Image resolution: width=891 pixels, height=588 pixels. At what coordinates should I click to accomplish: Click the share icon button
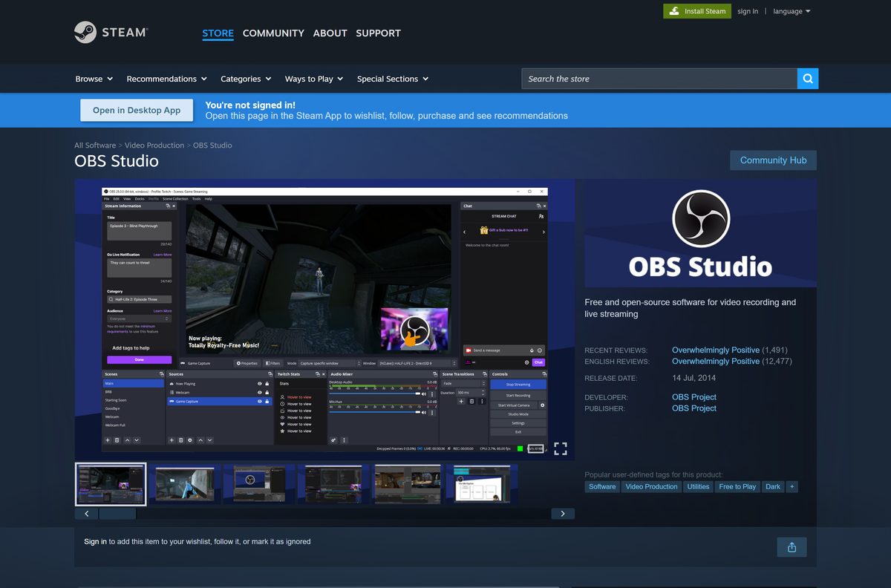click(792, 547)
